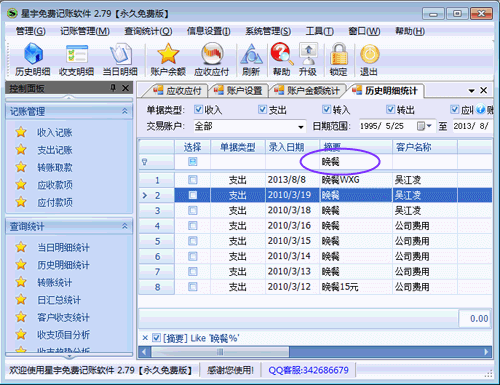Open 历史明细统计 in control panel

[63, 265]
